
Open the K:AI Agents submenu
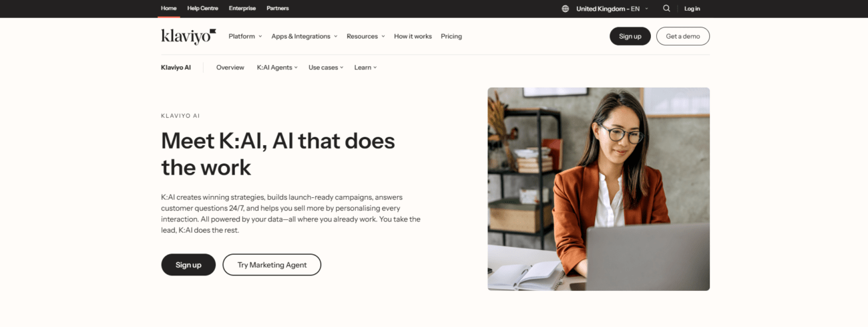coord(276,68)
